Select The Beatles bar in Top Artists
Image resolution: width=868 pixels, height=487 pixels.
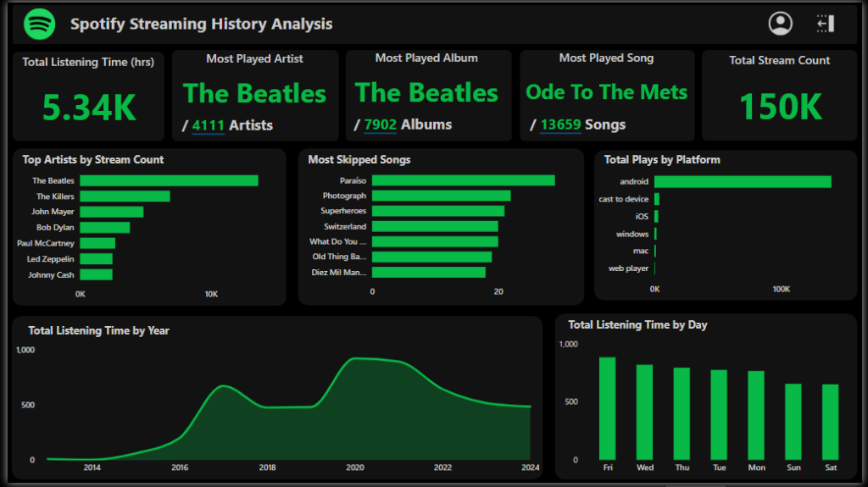click(x=169, y=180)
